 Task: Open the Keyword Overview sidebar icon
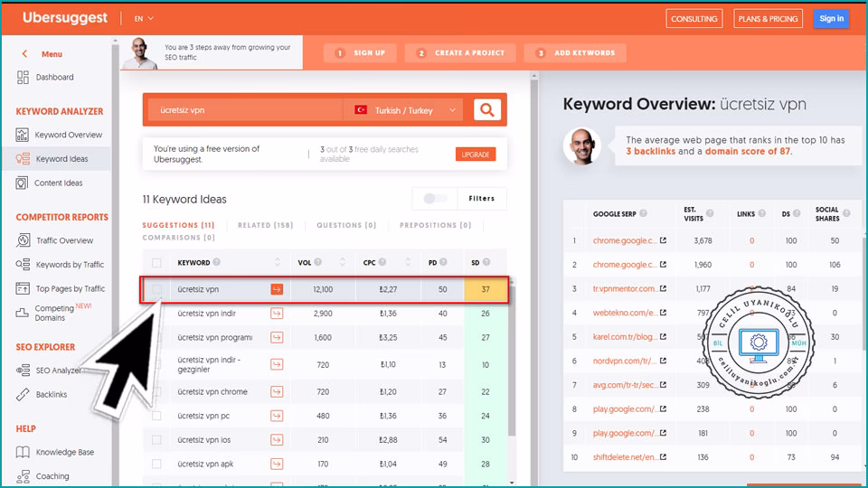23,135
